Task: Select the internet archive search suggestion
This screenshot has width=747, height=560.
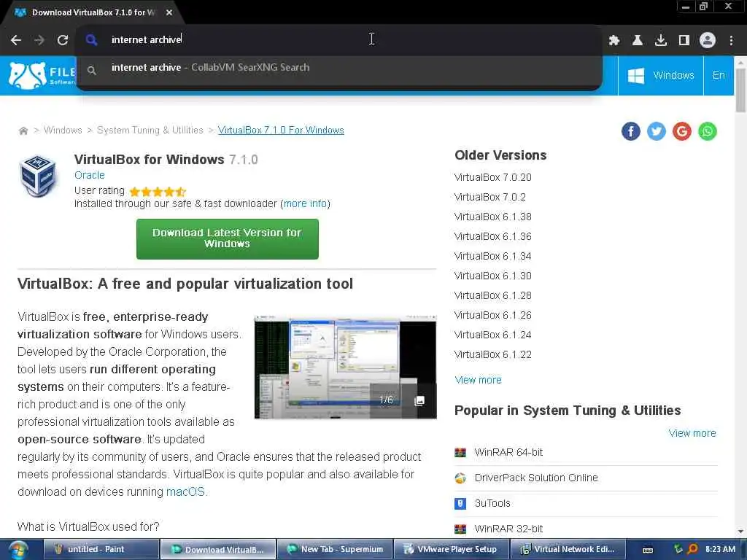Action: pos(339,68)
